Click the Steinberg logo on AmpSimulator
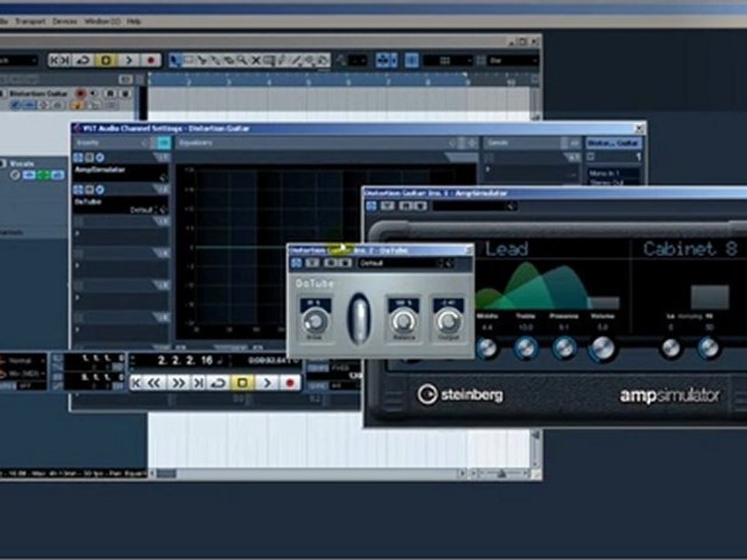The height and width of the screenshot is (560, 747). pyautogui.click(x=460, y=395)
